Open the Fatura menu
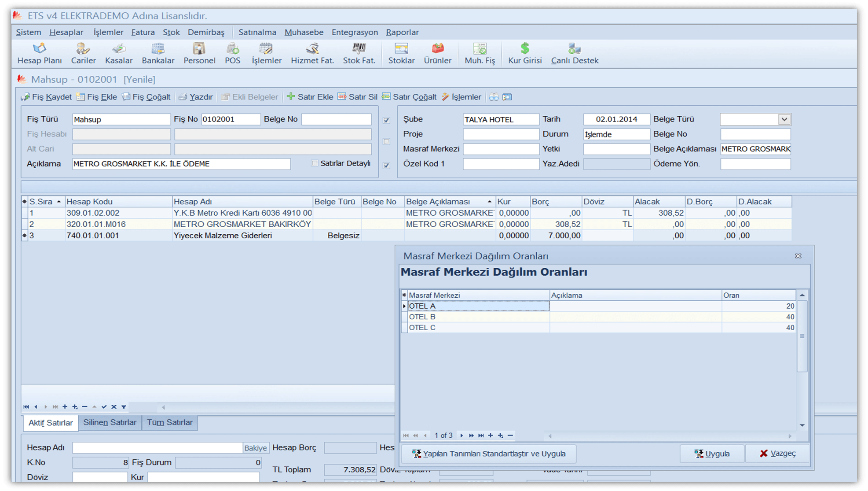 tap(143, 32)
